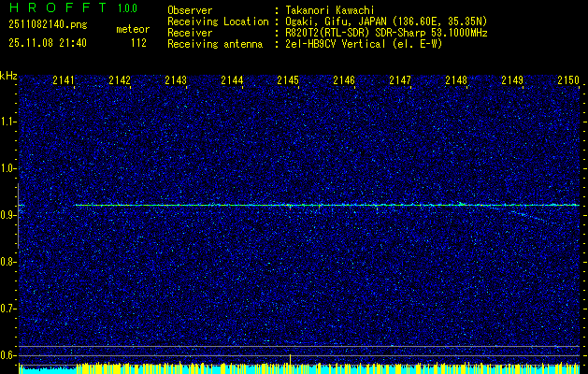
Task: Click the 1.1 frequency axis label
Action: pos(7,122)
